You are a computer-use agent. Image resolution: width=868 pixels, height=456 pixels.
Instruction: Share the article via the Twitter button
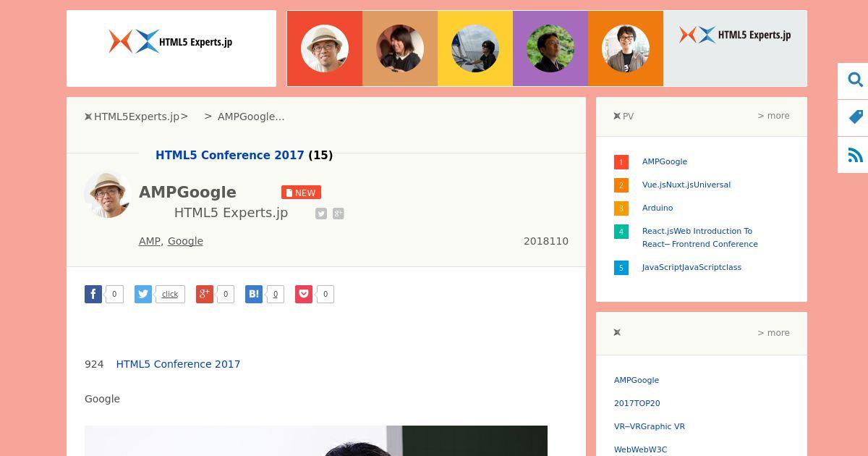(143, 294)
